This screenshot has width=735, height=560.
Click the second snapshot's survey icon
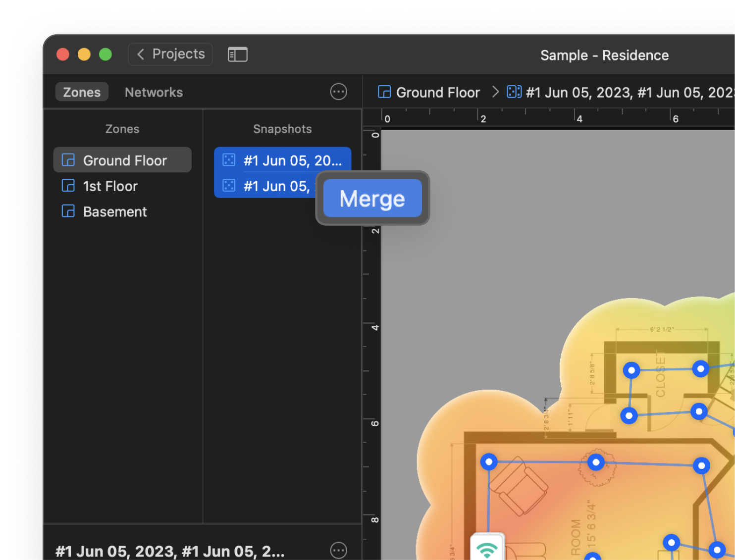(x=229, y=186)
